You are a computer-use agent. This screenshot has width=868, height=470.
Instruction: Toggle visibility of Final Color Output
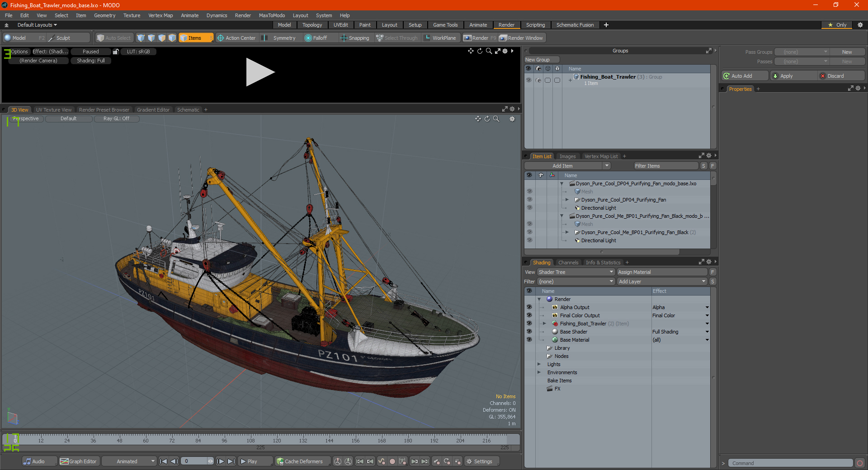coord(529,315)
